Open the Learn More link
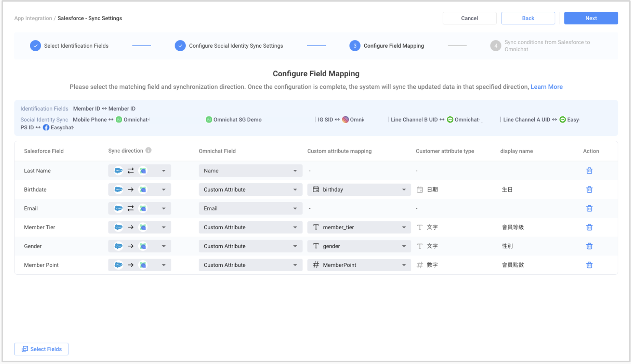The height and width of the screenshot is (364, 631). (x=546, y=87)
